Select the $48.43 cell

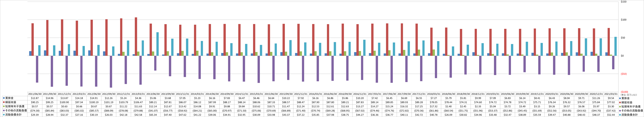[582, 115]
